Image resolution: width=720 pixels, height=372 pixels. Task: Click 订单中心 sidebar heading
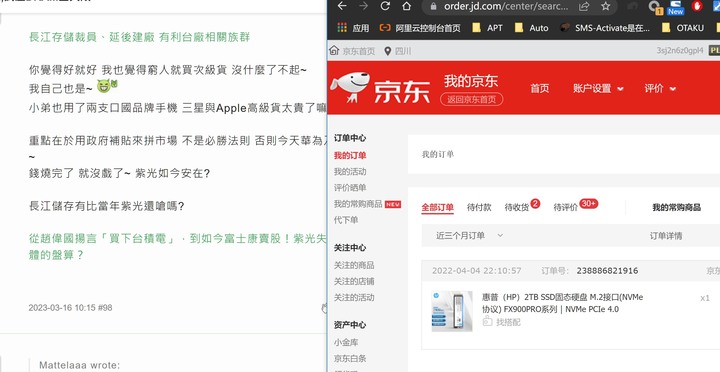(x=350, y=138)
